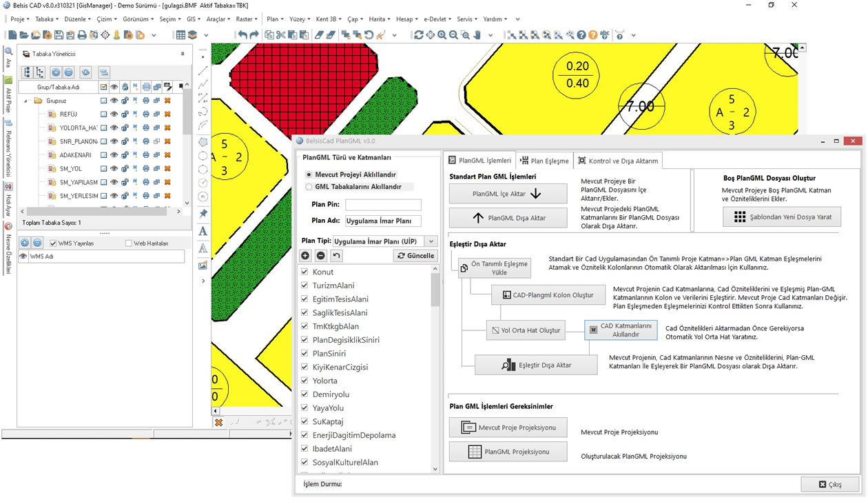Screen dimensions: 868x502
Task: Open the Proje menu dropdown
Action: [20, 19]
